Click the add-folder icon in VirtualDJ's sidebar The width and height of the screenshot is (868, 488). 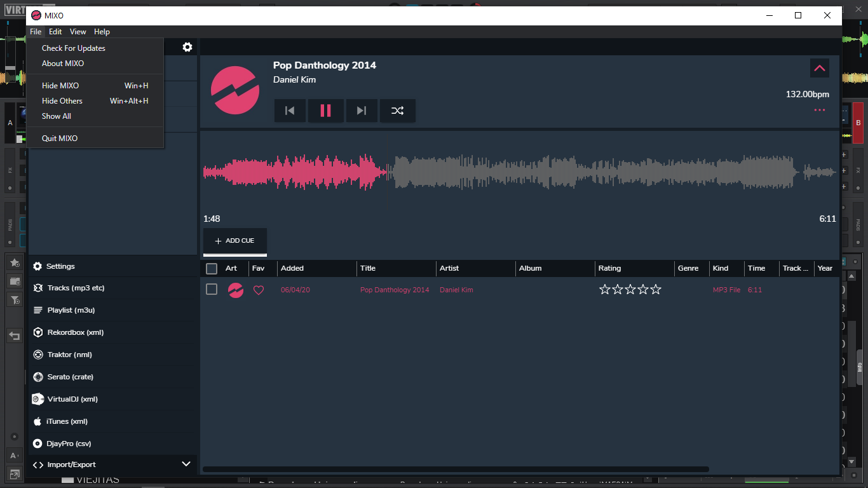15,281
